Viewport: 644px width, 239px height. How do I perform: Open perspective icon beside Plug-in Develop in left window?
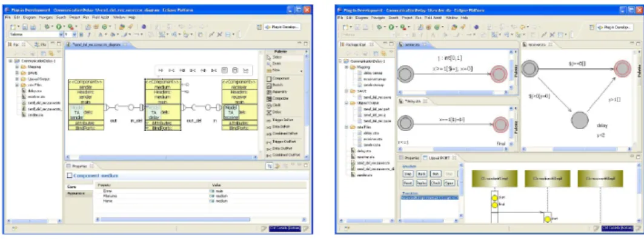point(259,27)
